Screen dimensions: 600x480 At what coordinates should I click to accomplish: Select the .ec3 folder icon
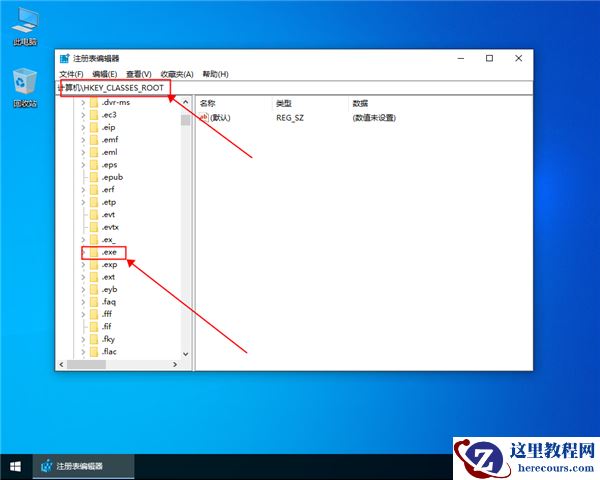tap(94, 115)
